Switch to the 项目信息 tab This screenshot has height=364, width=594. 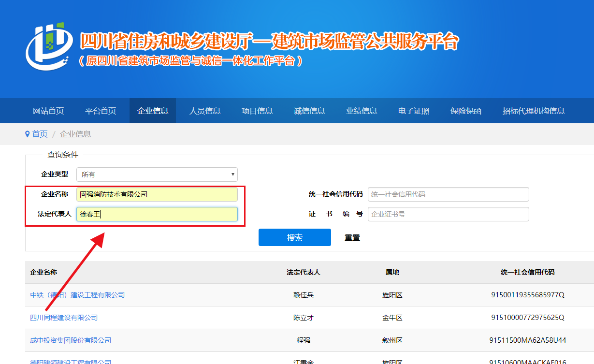pos(257,110)
